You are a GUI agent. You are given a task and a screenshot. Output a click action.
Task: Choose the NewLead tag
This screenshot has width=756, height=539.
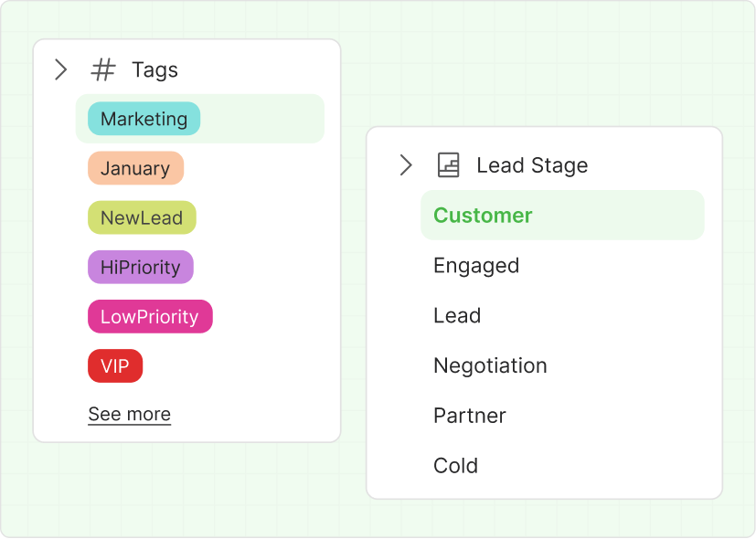pyautogui.click(x=142, y=218)
